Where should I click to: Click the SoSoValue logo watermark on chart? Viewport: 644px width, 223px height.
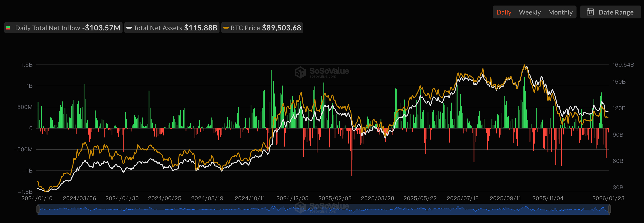point(300,72)
